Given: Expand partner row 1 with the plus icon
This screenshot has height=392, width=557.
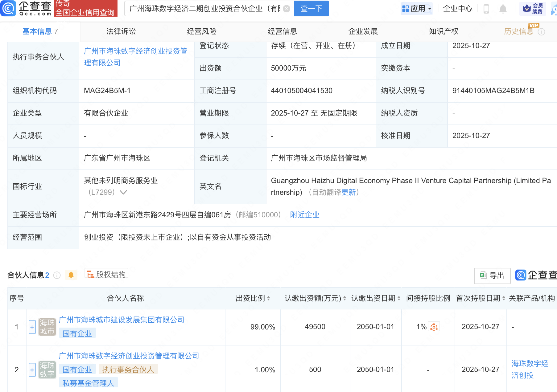Looking at the screenshot, I should click(x=32, y=327).
